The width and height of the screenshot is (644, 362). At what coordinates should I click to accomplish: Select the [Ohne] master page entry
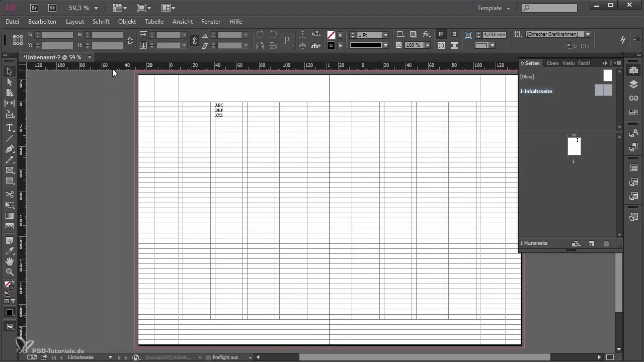[x=566, y=76]
